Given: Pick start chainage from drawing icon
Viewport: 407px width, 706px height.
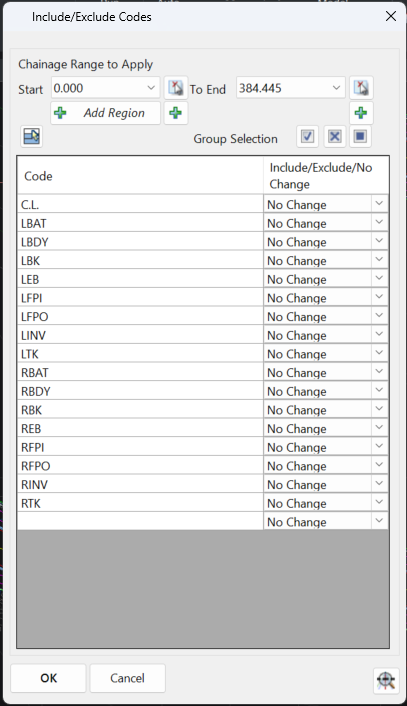Looking at the screenshot, I should tap(176, 88).
